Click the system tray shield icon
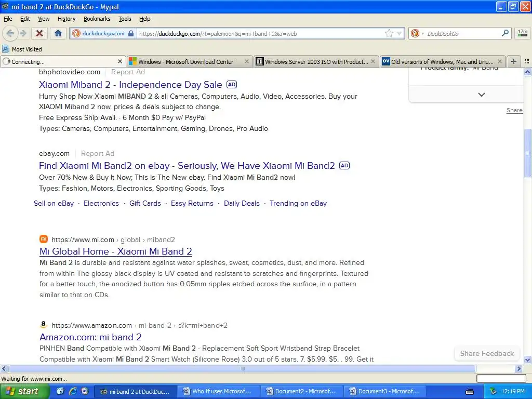Image resolution: width=532 pixels, height=399 pixels. [x=493, y=391]
